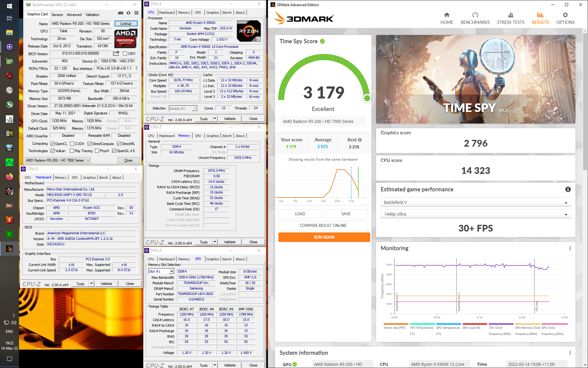This screenshot has height=368, width=588.
Task: Expand the Tools arrow in the CPU-Z CPU window
Action: point(215,119)
